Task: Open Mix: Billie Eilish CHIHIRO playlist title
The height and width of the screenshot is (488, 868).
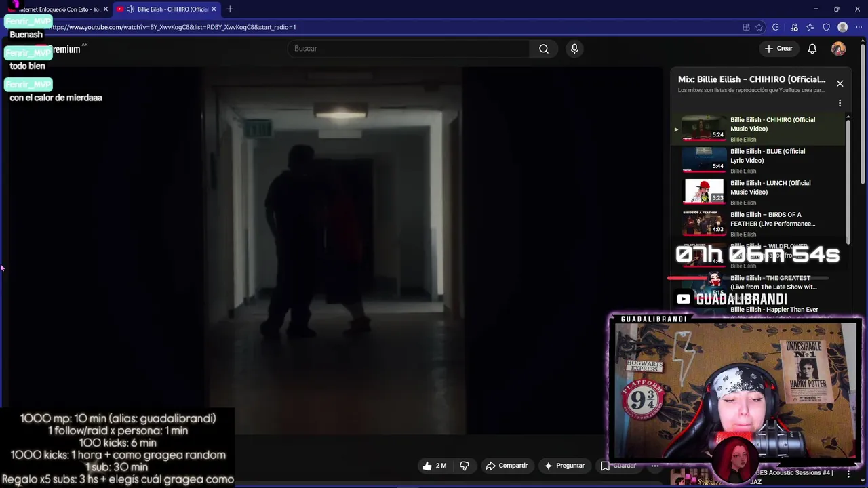Action: pyautogui.click(x=751, y=79)
